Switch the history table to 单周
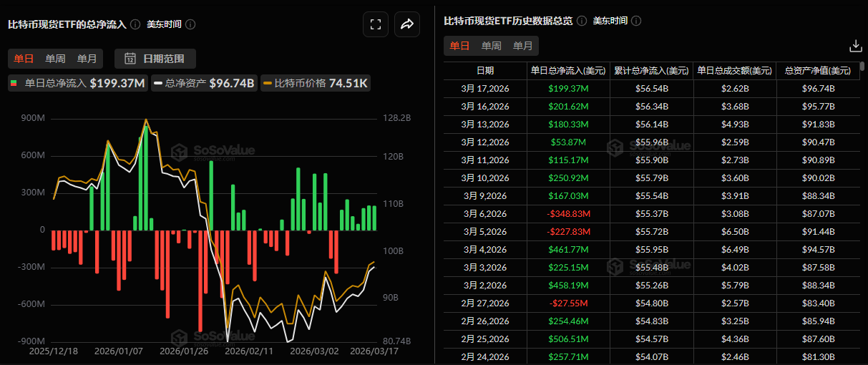 [x=491, y=46]
